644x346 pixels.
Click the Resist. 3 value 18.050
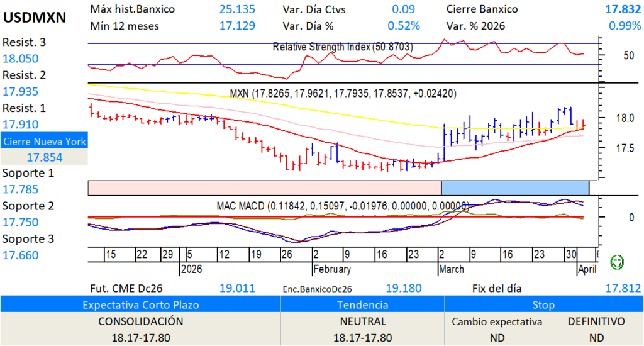(21, 59)
